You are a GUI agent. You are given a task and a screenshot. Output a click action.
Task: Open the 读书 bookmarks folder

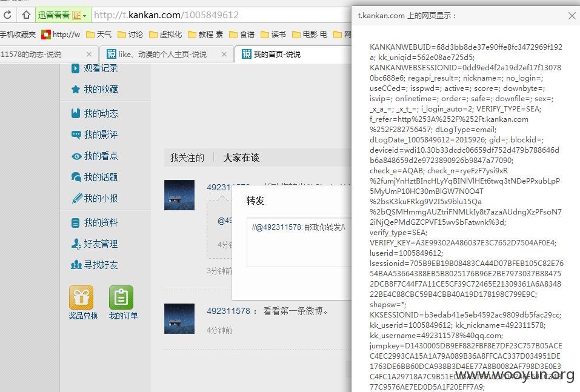pos(273,35)
